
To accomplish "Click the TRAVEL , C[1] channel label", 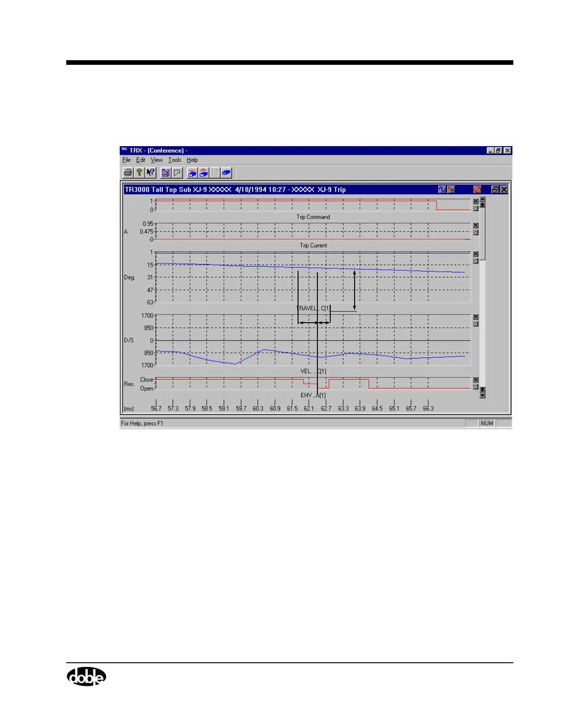I will 313,308.
